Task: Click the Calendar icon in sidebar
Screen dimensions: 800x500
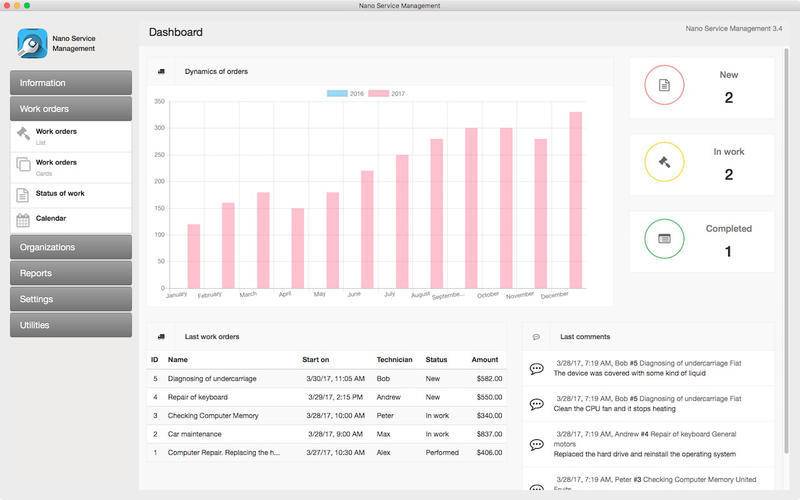Action: [23, 220]
